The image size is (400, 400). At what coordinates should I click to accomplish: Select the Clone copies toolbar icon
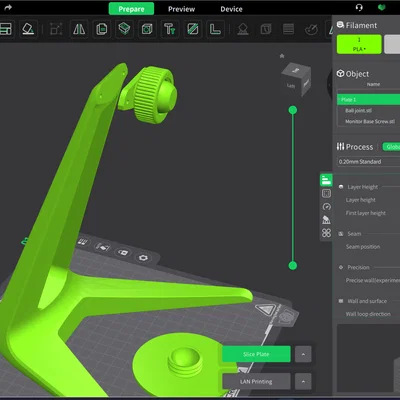pyautogui.click(x=101, y=29)
